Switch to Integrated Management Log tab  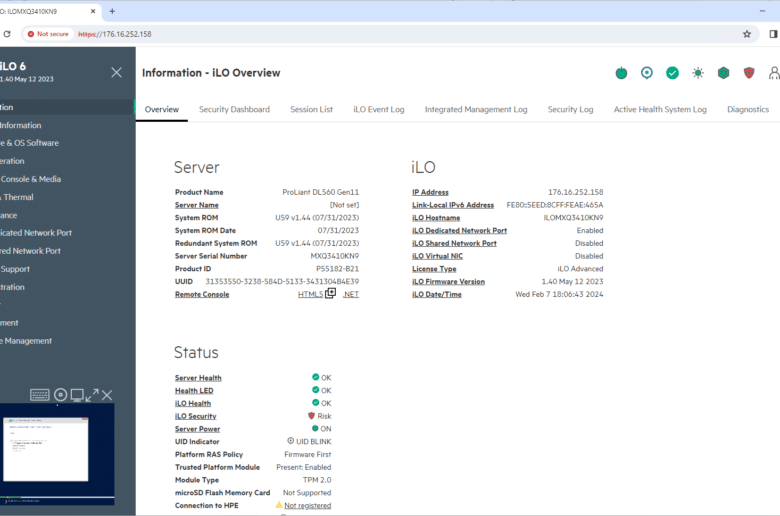476,109
